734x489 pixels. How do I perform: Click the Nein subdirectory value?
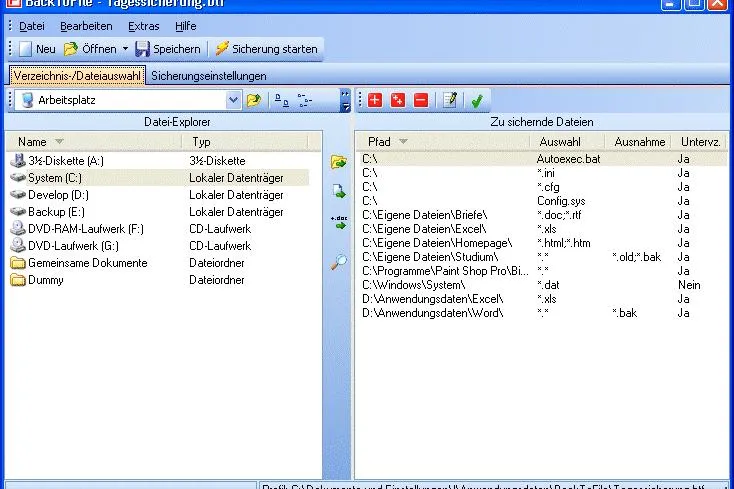[x=689, y=285]
